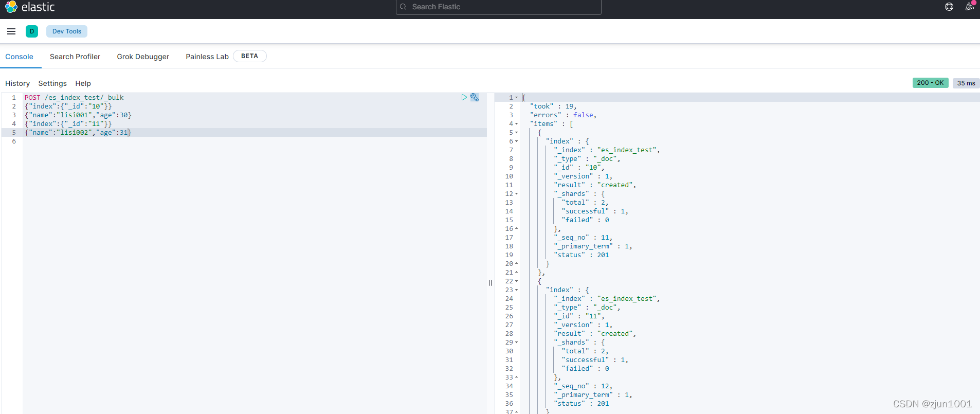The image size is (980, 414).
Task: Open the hamburger navigation menu
Action: click(x=11, y=31)
